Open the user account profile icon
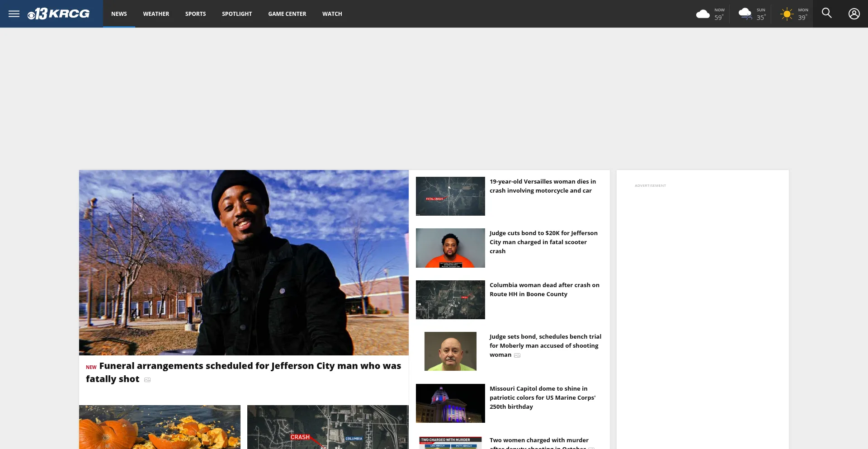868x449 pixels. 854,14
